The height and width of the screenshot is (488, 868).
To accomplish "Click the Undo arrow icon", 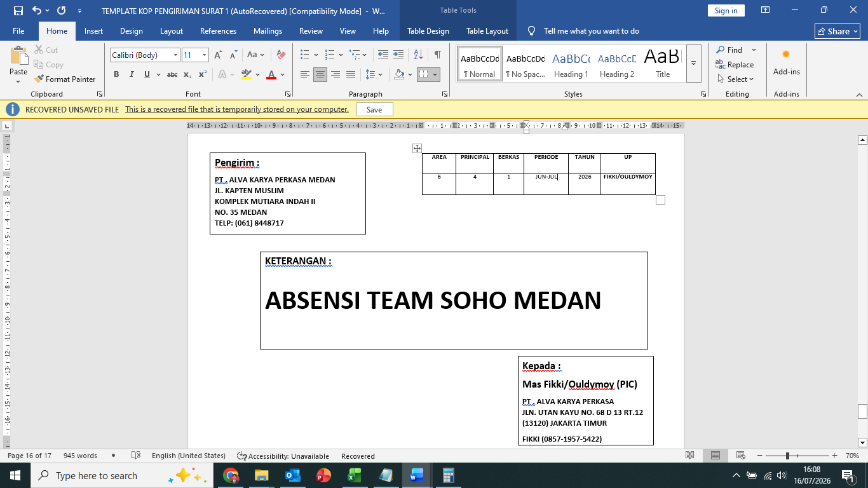I will click(36, 11).
